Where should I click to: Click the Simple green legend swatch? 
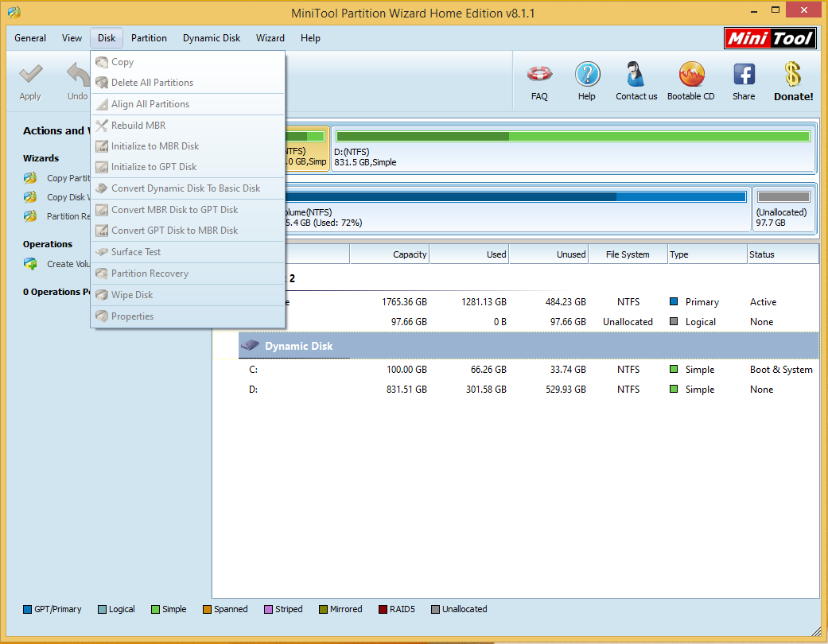pyautogui.click(x=155, y=609)
